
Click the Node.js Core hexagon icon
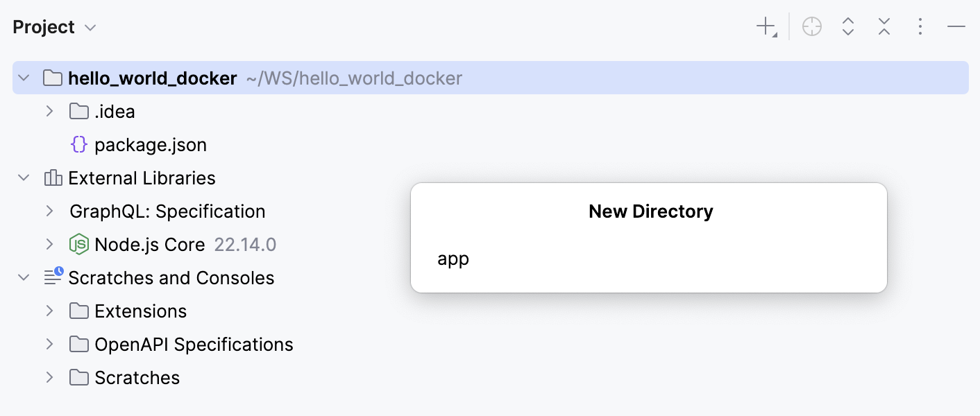pos(79,244)
